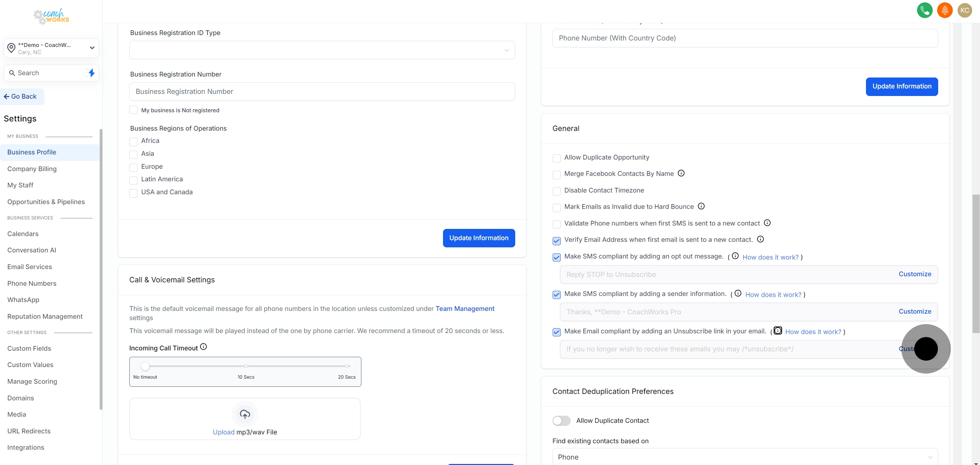Expand the location switcher for Demo - CoachWorks
Viewport: 980px width, 465px height.
pyautogui.click(x=92, y=48)
